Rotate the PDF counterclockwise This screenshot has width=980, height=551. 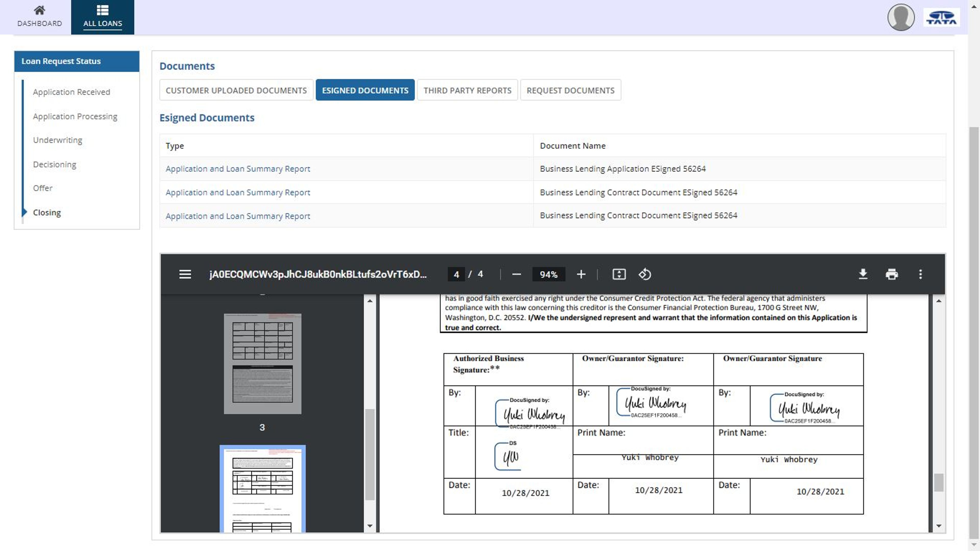pos(645,274)
